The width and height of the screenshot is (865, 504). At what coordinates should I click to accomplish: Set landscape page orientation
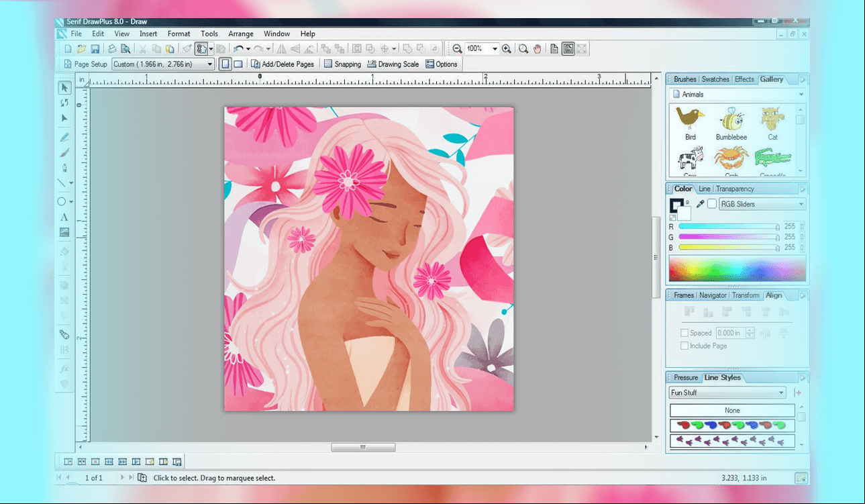point(238,64)
